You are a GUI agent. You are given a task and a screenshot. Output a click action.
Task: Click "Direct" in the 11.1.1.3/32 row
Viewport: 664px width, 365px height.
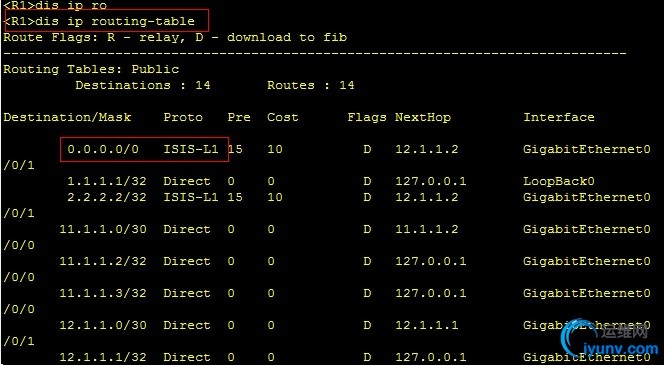[x=187, y=293]
